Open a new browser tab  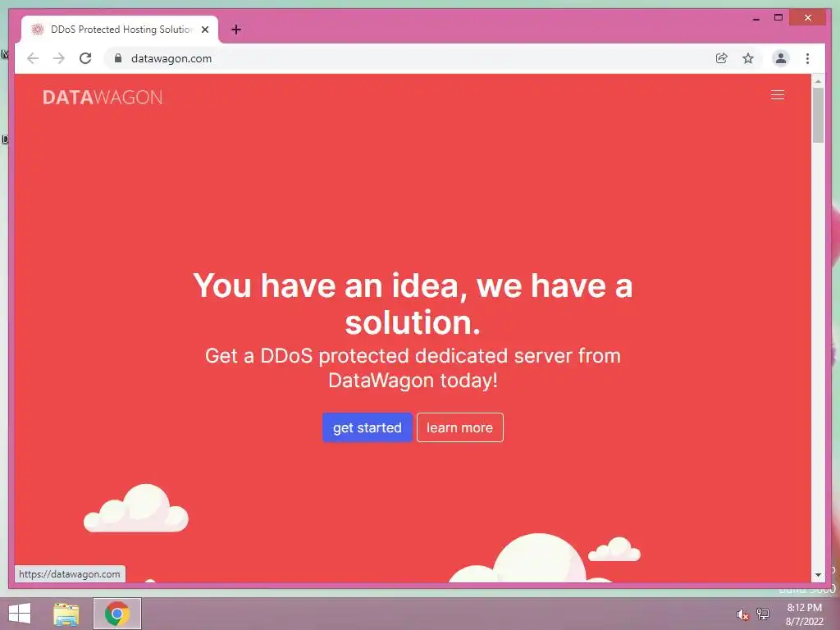coord(236,30)
